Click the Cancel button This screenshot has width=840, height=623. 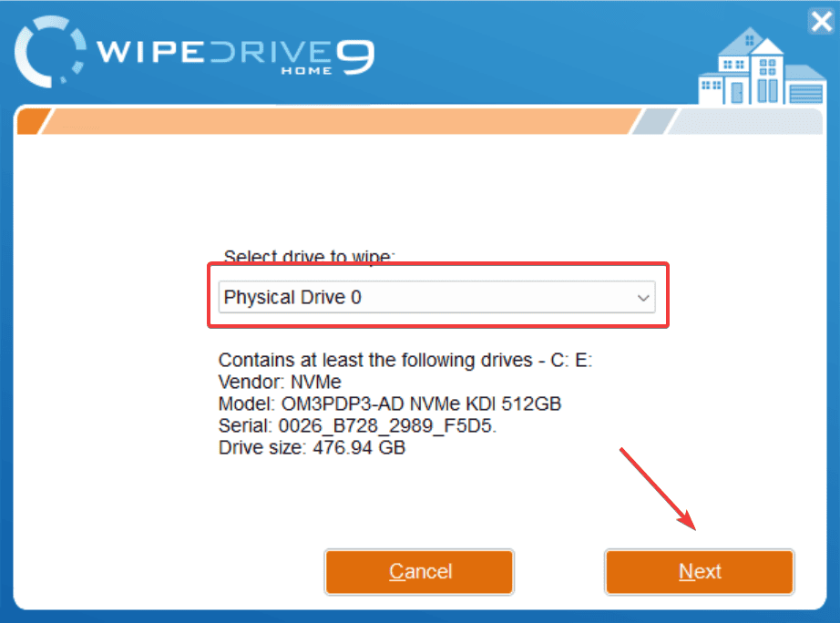(x=419, y=572)
